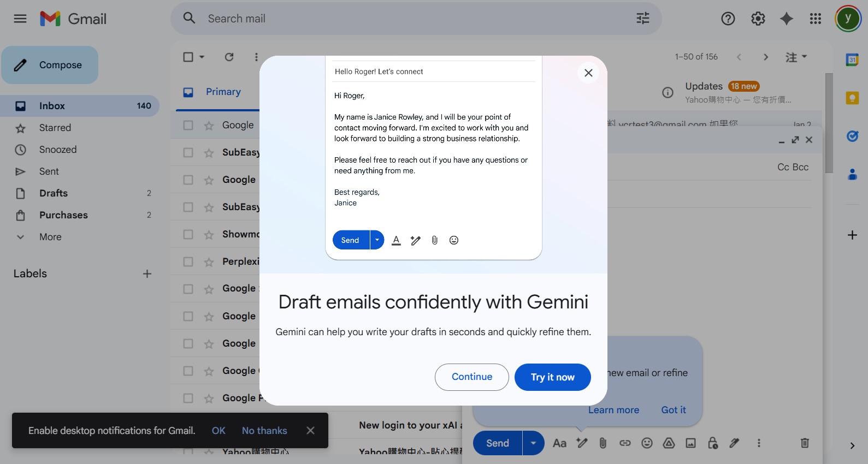Insert files using Drive icon

click(669, 443)
